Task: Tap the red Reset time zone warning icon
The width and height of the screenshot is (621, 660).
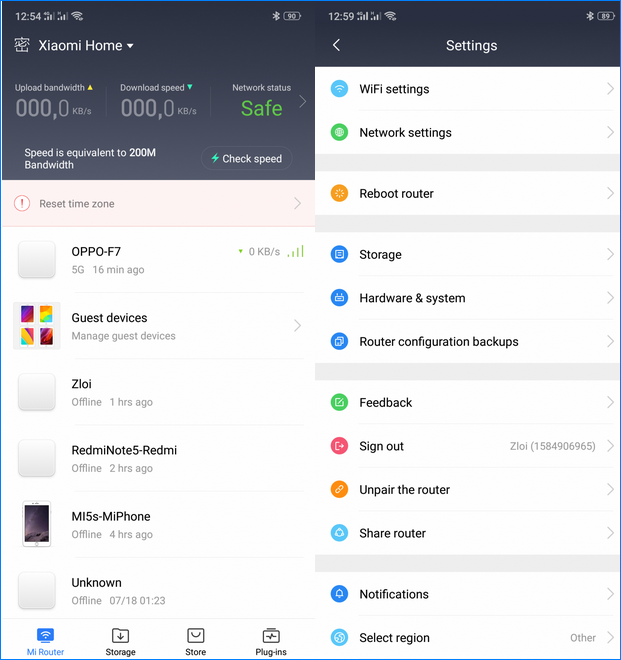Action: [22, 203]
